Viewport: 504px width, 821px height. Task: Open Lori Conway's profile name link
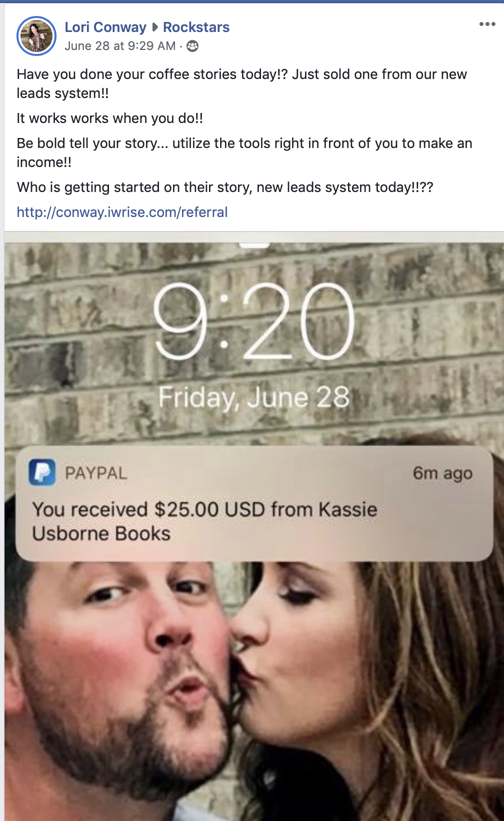(105, 27)
